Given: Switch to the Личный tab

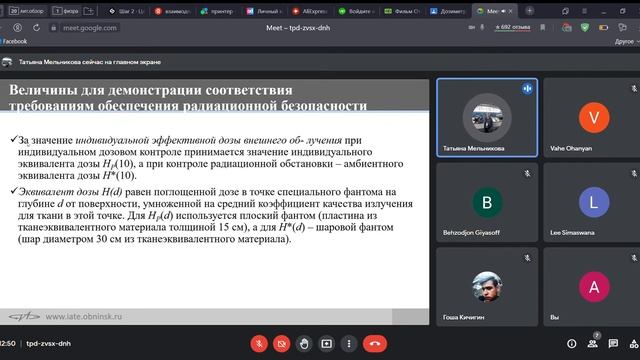Looking at the screenshot, I should pos(264,11).
